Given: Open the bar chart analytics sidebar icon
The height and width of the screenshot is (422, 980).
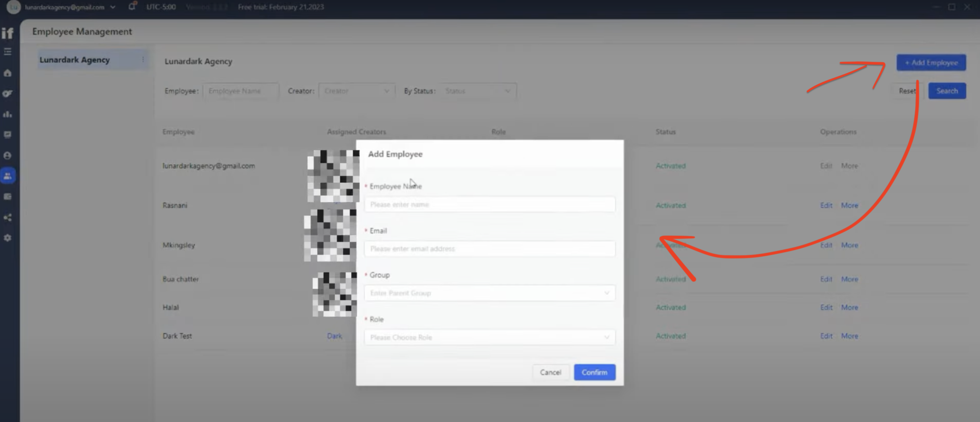Looking at the screenshot, I should 8,114.
